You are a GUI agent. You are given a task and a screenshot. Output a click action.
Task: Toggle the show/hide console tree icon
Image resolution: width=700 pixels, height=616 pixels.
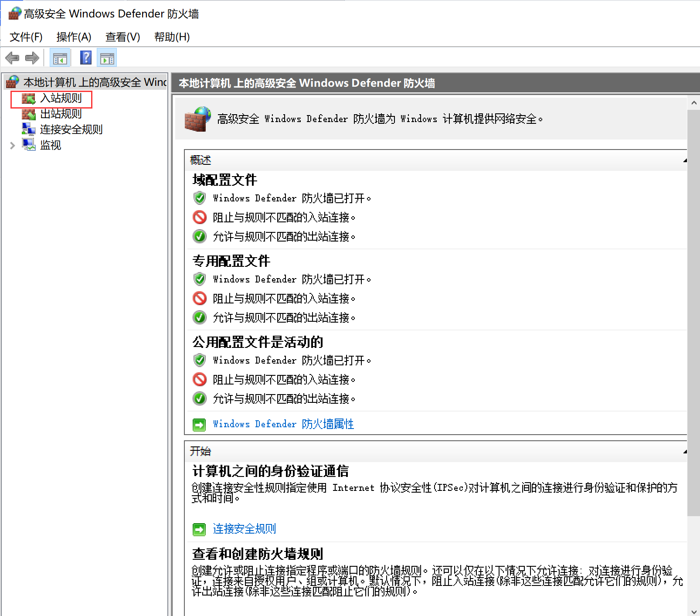60,58
